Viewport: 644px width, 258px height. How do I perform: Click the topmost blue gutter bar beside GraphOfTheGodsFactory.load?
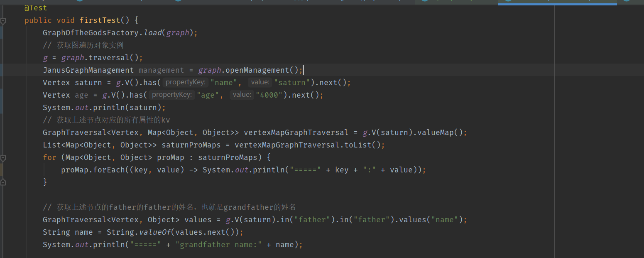1,32
